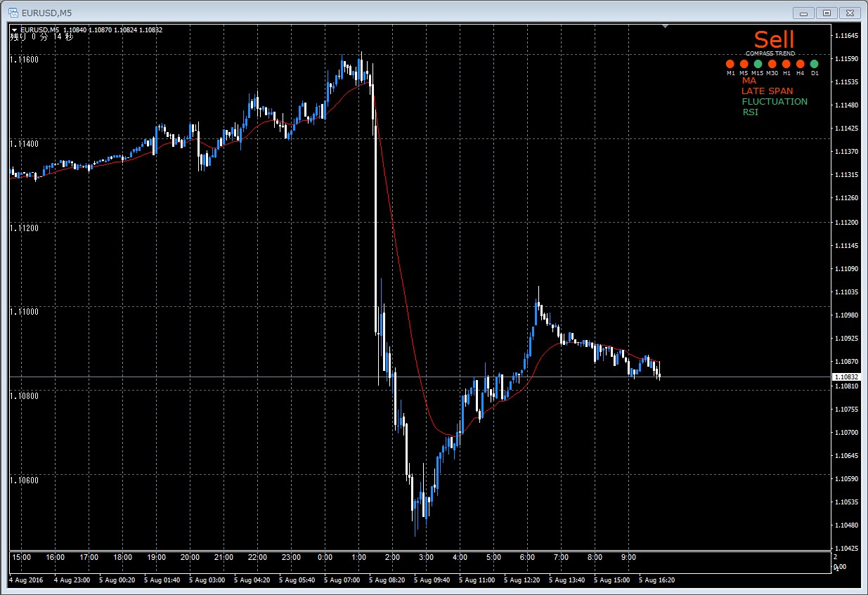This screenshot has height=595, width=868.
Task: Click the 5 Aug 16:20 time axis label
Action: 657,581
